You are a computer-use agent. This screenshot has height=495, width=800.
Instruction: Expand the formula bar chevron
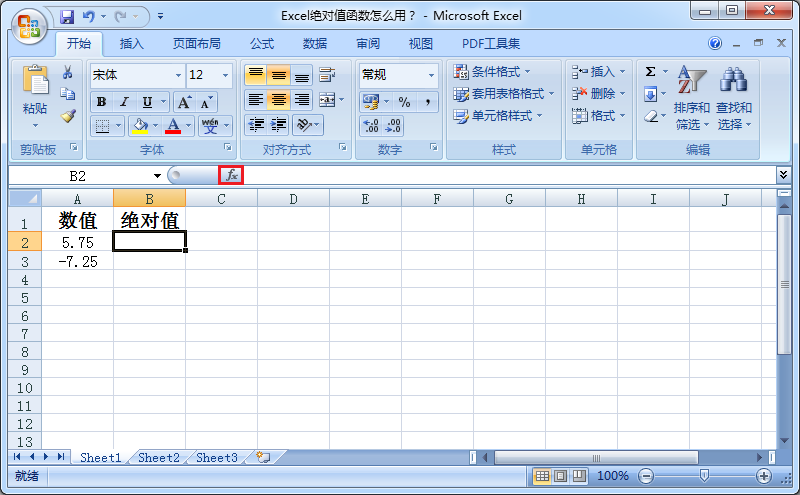(783, 175)
